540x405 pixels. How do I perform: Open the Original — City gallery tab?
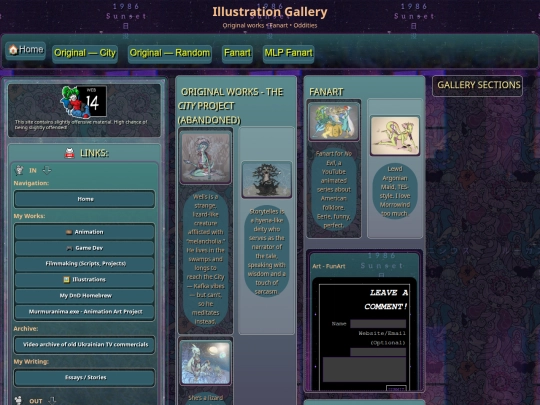click(x=85, y=53)
